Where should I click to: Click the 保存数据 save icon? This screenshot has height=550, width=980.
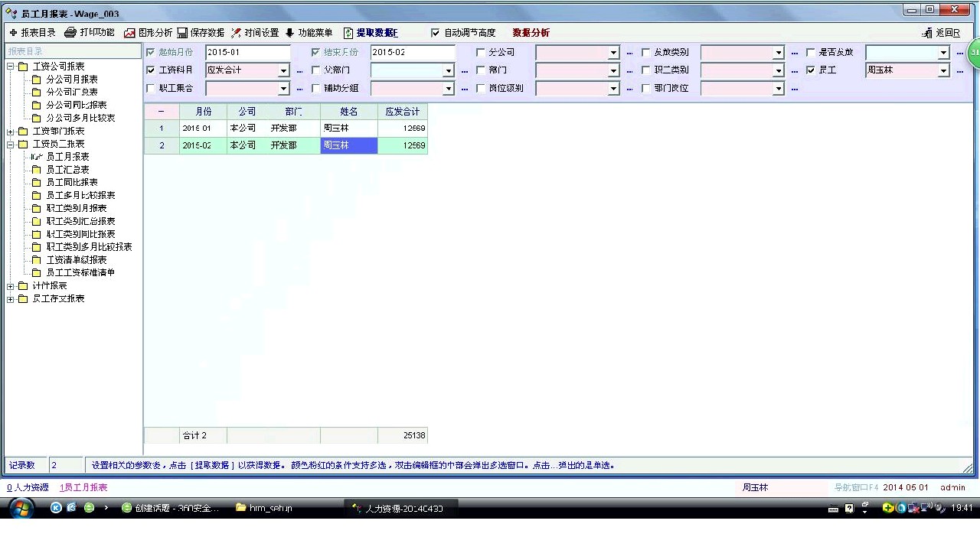tap(182, 33)
